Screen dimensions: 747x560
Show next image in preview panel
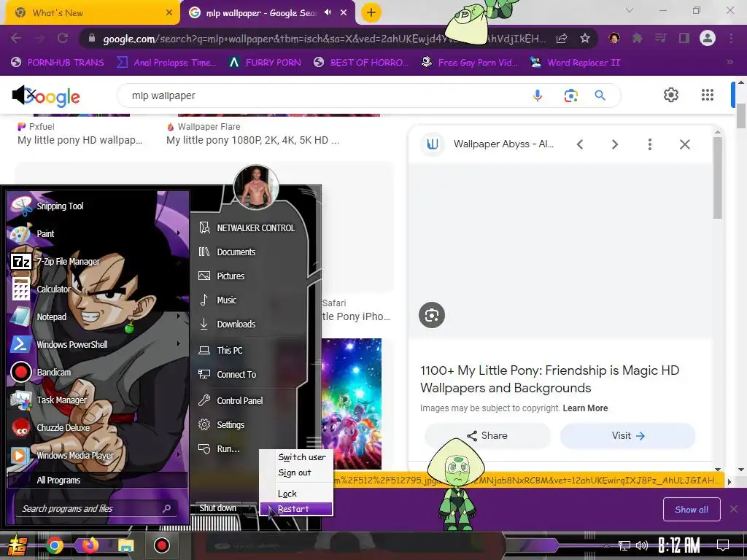coord(614,144)
